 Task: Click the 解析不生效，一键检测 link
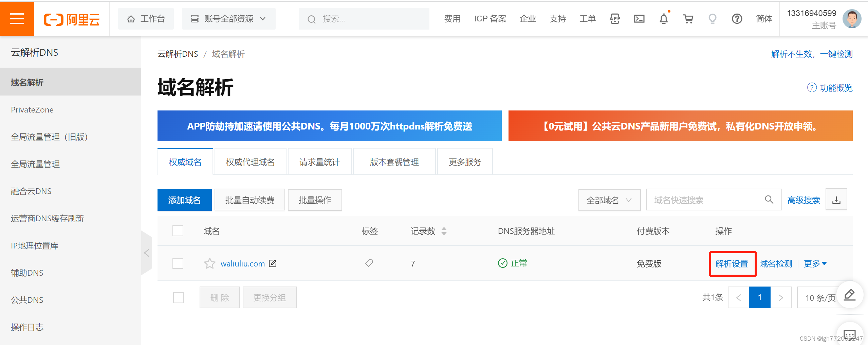812,54
